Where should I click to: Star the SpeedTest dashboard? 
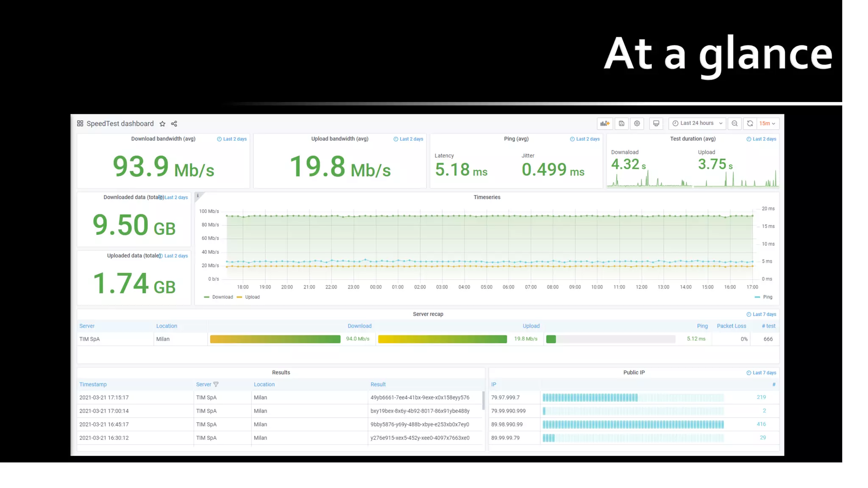coord(162,124)
